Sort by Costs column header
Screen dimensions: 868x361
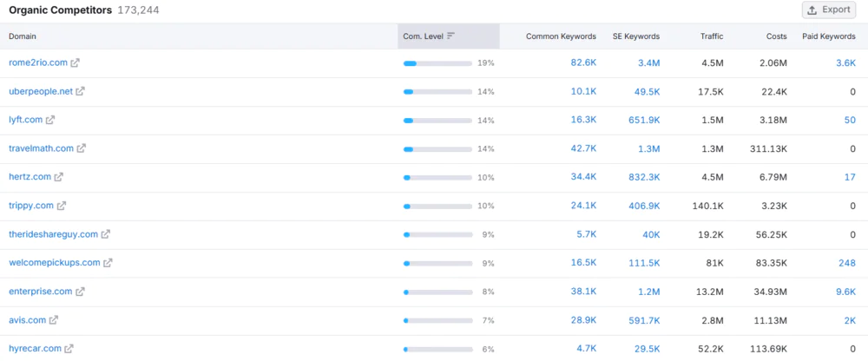tap(776, 36)
